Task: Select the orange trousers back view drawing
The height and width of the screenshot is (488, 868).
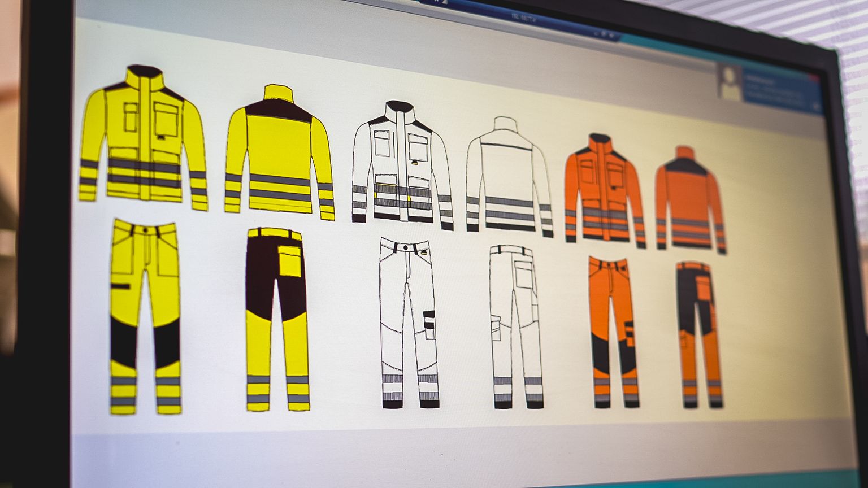Action: [700, 335]
